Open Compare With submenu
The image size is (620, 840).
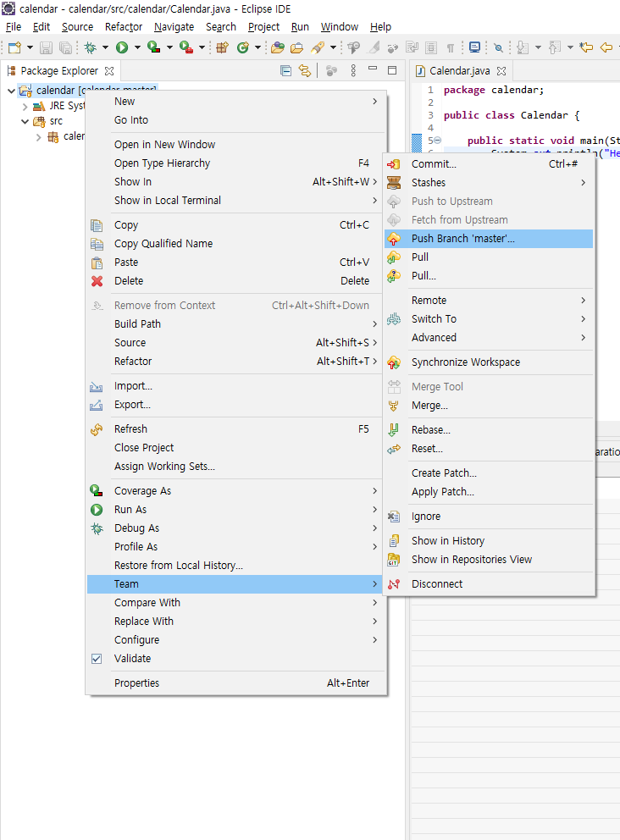point(235,603)
